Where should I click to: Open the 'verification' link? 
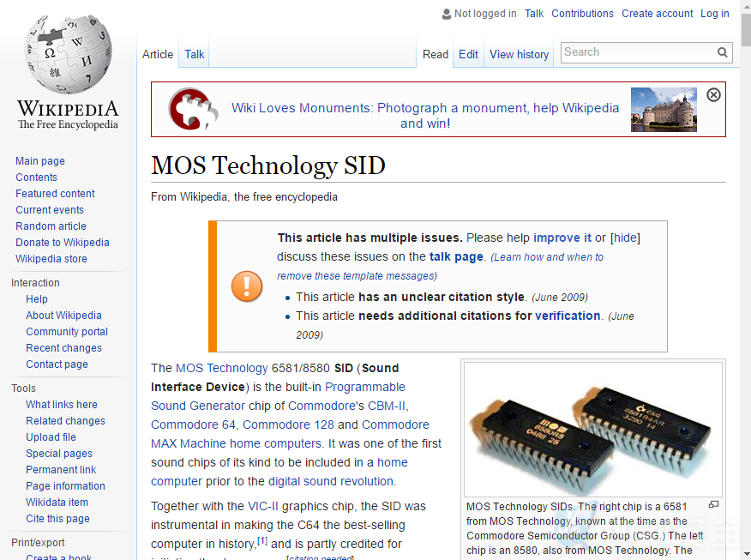(568, 316)
